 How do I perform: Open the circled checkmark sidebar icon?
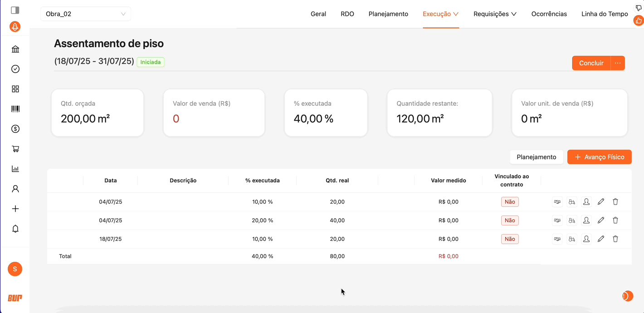pyautogui.click(x=15, y=69)
